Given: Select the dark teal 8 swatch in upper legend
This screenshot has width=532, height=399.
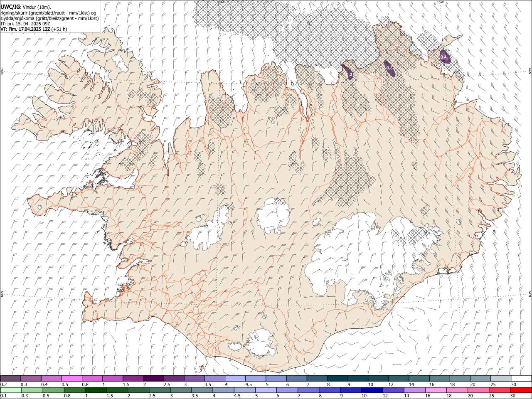Looking at the screenshot, I should (x=337, y=379).
